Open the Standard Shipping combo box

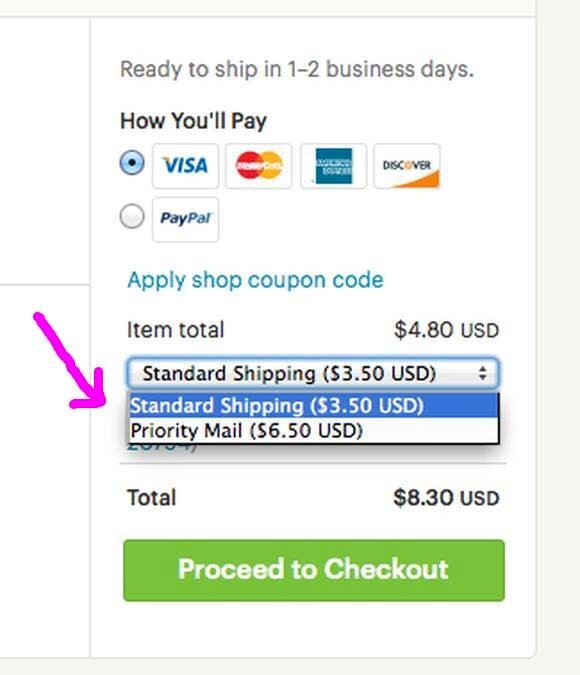(x=313, y=373)
